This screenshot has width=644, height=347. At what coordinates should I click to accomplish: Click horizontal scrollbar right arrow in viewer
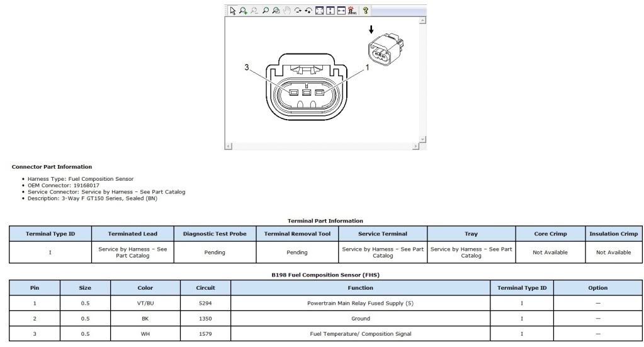coord(415,146)
